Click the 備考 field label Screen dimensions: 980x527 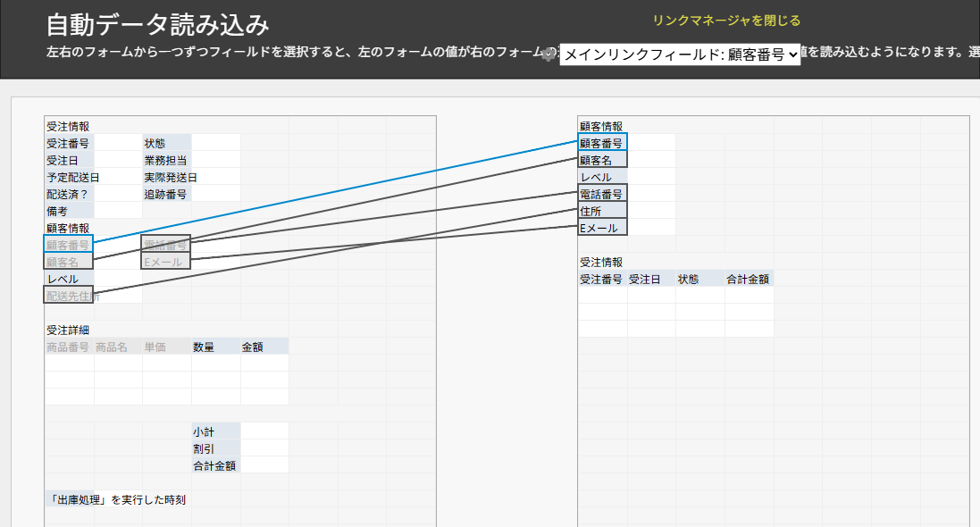[70, 211]
